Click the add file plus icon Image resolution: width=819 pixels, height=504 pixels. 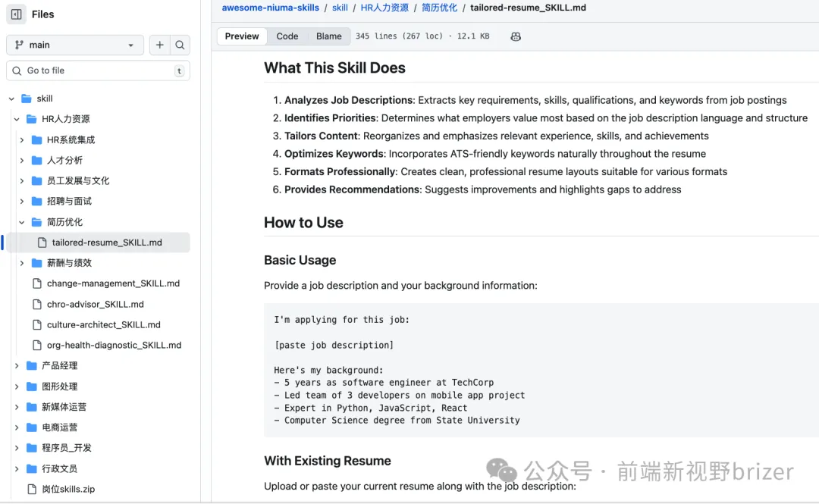tap(159, 45)
